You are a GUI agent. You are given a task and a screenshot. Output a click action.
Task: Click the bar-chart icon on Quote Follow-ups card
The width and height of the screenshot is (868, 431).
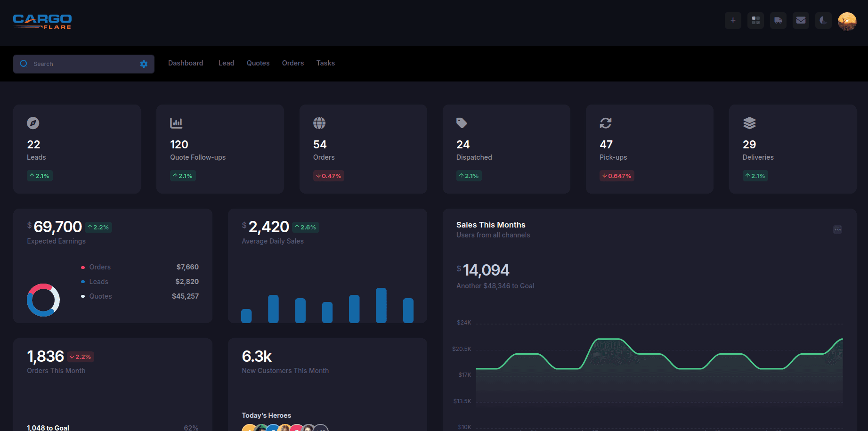[176, 123]
